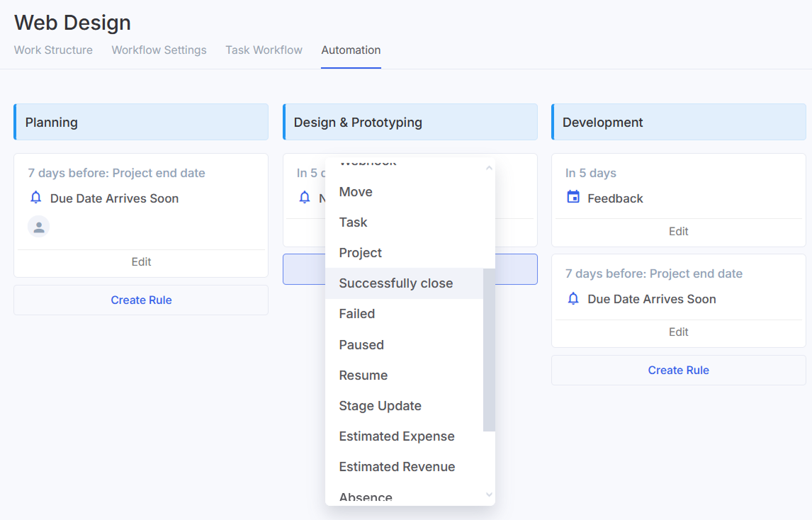Create Rule in the Development column

(678, 371)
